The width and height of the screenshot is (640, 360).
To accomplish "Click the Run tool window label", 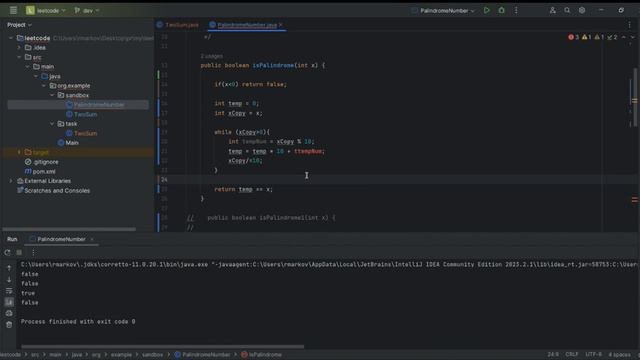I will point(12,239).
